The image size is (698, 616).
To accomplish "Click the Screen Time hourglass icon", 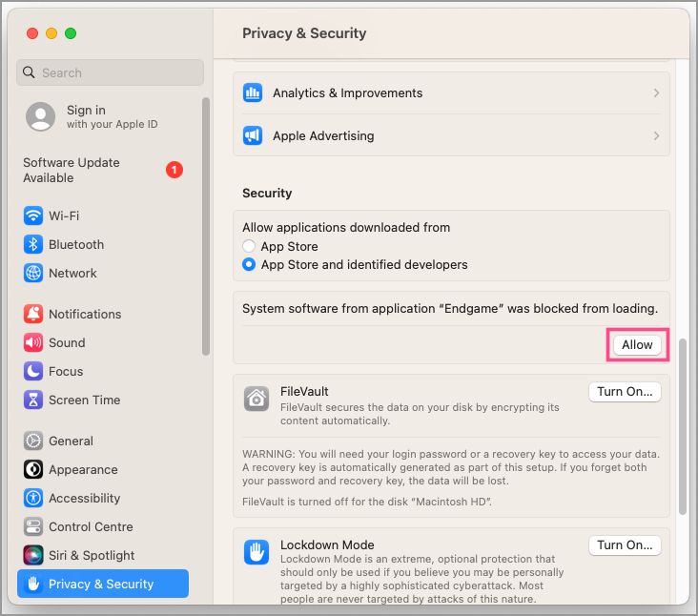I will click(x=33, y=400).
